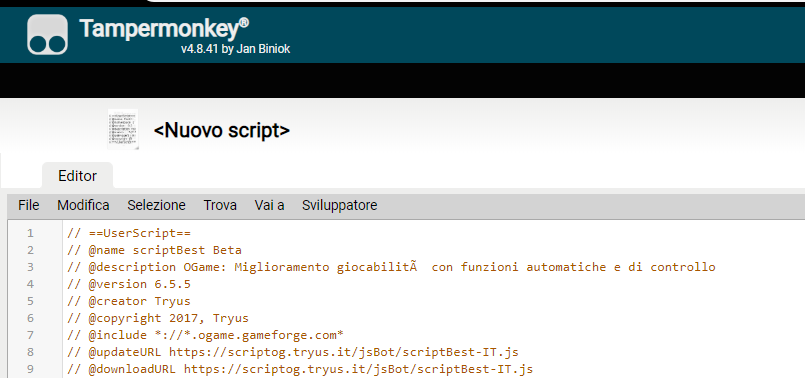
Task: Click the '@name scriptBest Beta' line
Action: 154,250
